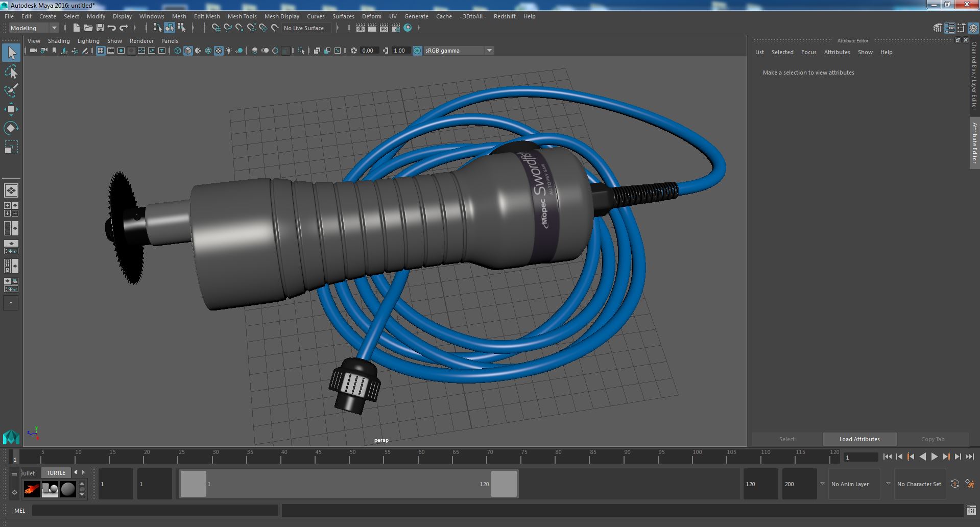Play animation forwards
This screenshot has height=527, width=980.
coord(934,457)
